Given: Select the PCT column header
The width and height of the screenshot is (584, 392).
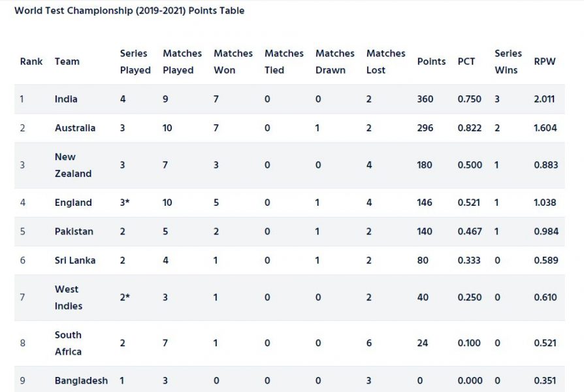Looking at the screenshot, I should tap(466, 61).
